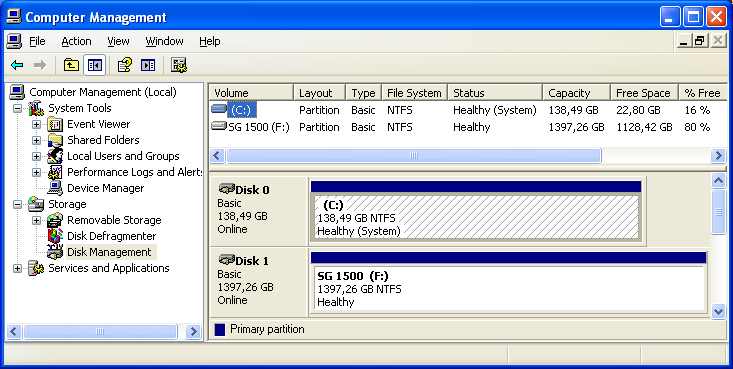The height and width of the screenshot is (369, 733).
Task: Sort by the File System column header
Action: (414, 93)
